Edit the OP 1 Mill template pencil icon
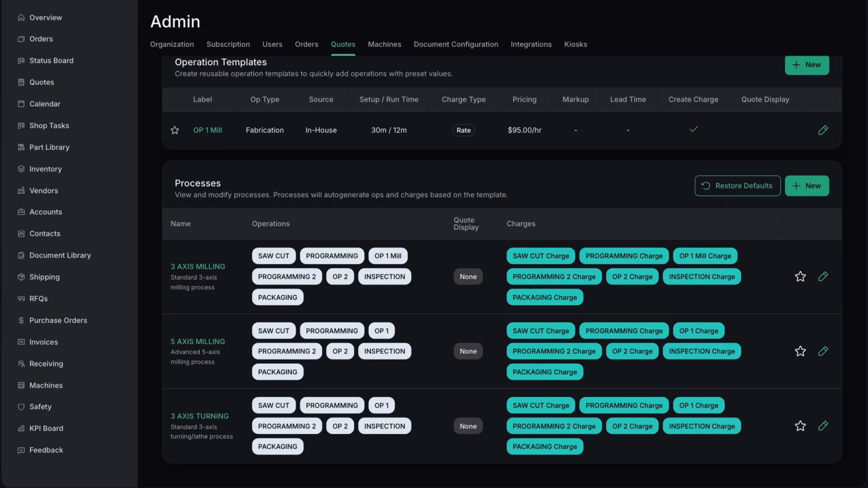 [x=823, y=130]
